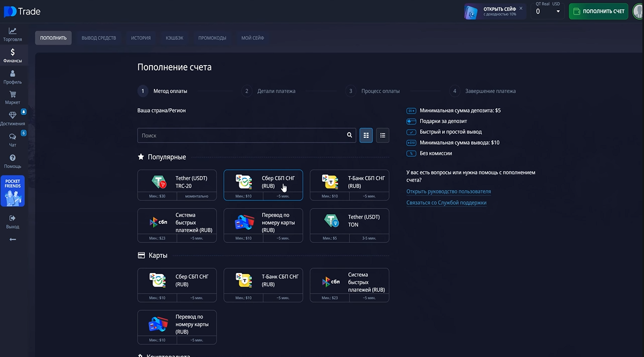Close the Открыть сейф promo banner
The image size is (644, 357).
click(521, 8)
